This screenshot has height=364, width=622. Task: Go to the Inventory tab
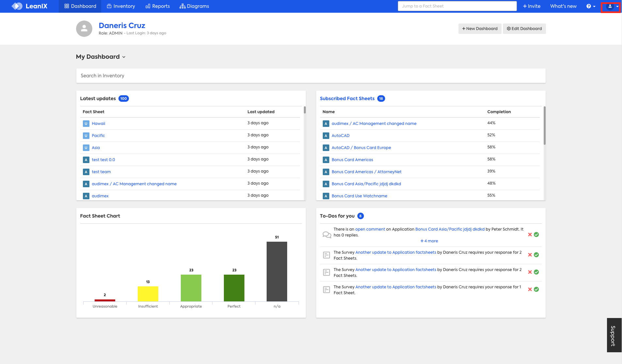coord(121,6)
